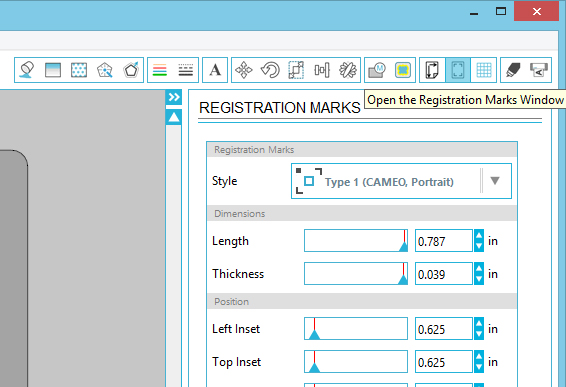The image size is (566, 387).
Task: Open the Text Style window
Action: point(215,70)
